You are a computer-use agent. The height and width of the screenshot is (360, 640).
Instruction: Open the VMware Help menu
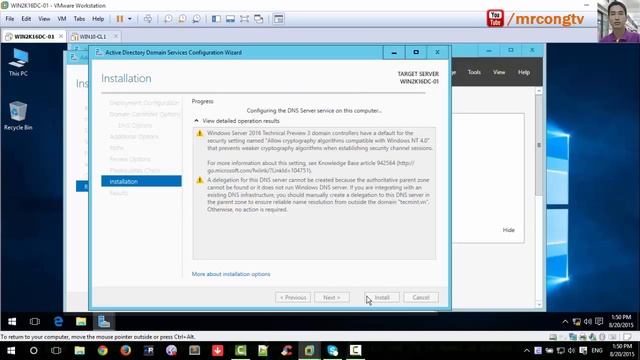98,19
